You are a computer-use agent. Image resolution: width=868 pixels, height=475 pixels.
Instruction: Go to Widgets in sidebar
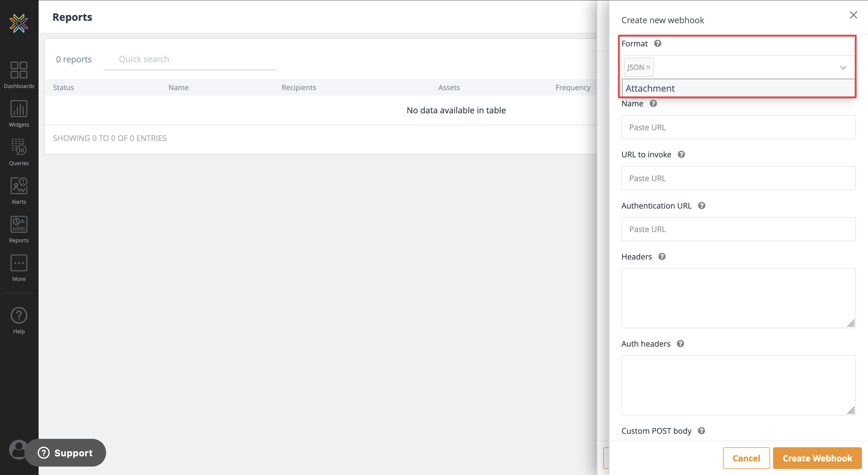coord(19,109)
